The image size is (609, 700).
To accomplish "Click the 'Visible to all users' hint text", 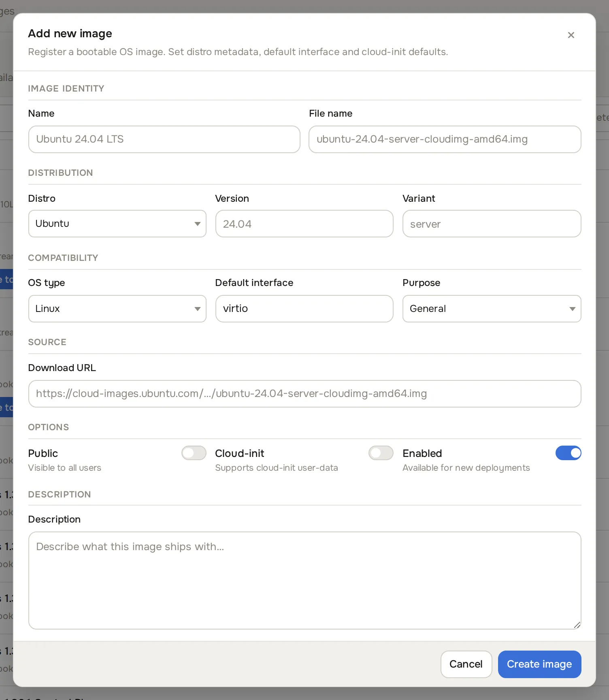I will (65, 468).
